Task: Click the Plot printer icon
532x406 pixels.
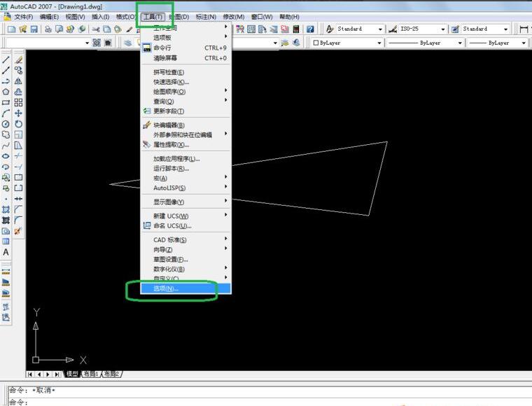Action: pos(48,29)
